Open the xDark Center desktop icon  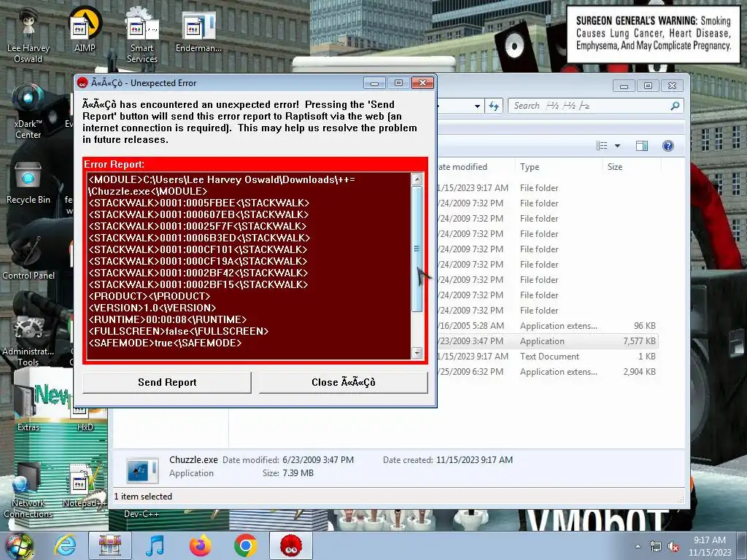coord(28,112)
